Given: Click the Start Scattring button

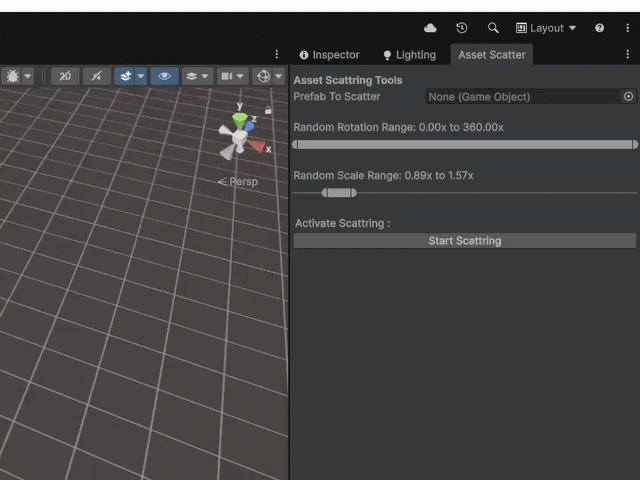Looking at the screenshot, I should click(465, 241).
